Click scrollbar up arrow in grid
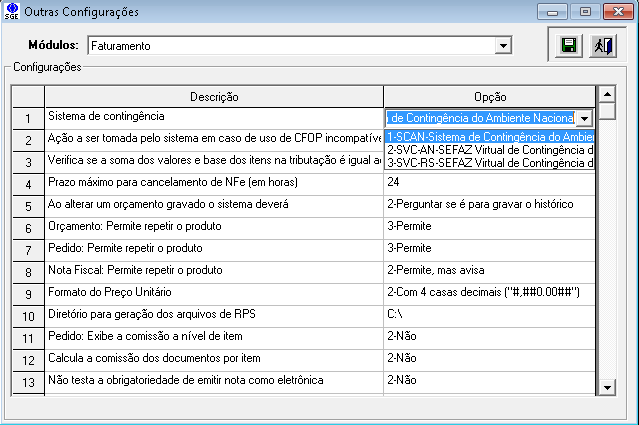 coord(606,94)
